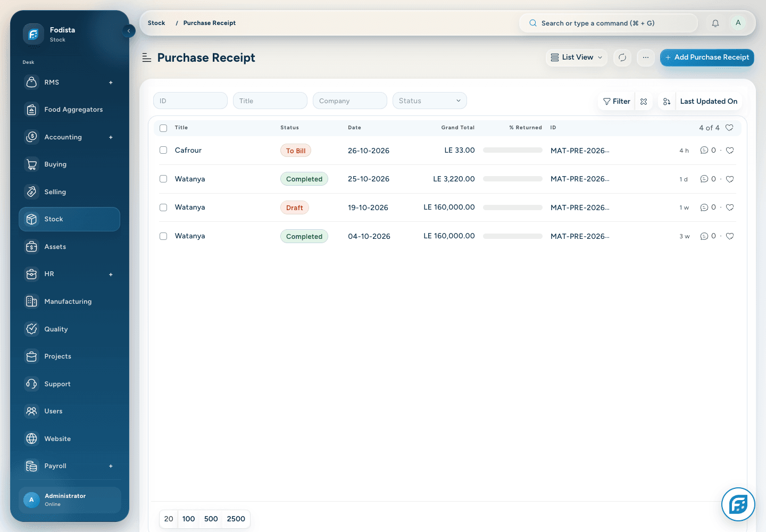
Task: Click the Company filter field
Action: (x=350, y=101)
